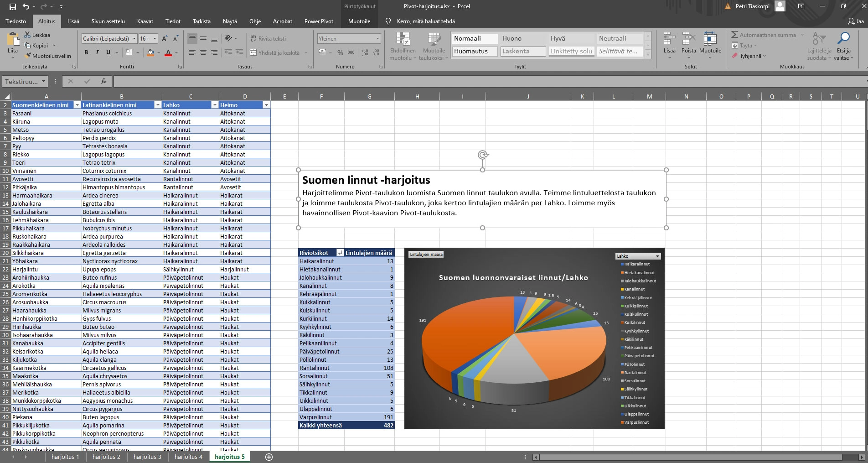Toggle bold formatting

[x=86, y=52]
